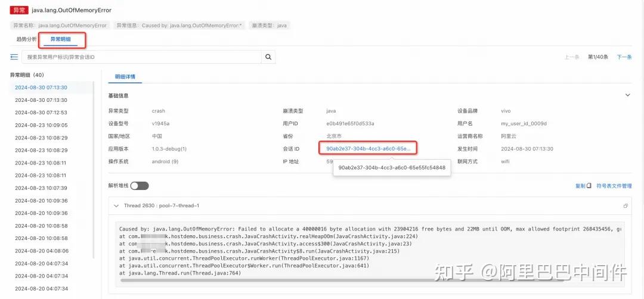Image resolution: width=644 pixels, height=299 pixels.
Task: Select the 异常明细 tab
Action: coord(60,39)
